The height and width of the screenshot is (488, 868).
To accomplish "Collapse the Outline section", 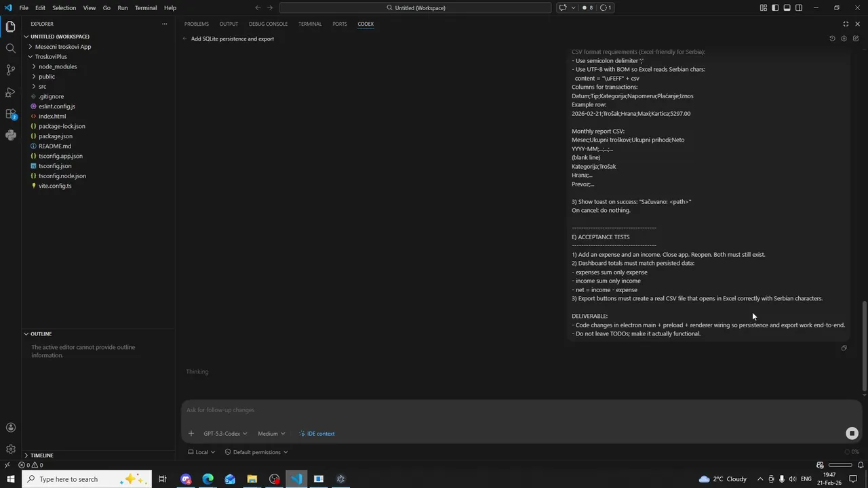I will (98, 333).
